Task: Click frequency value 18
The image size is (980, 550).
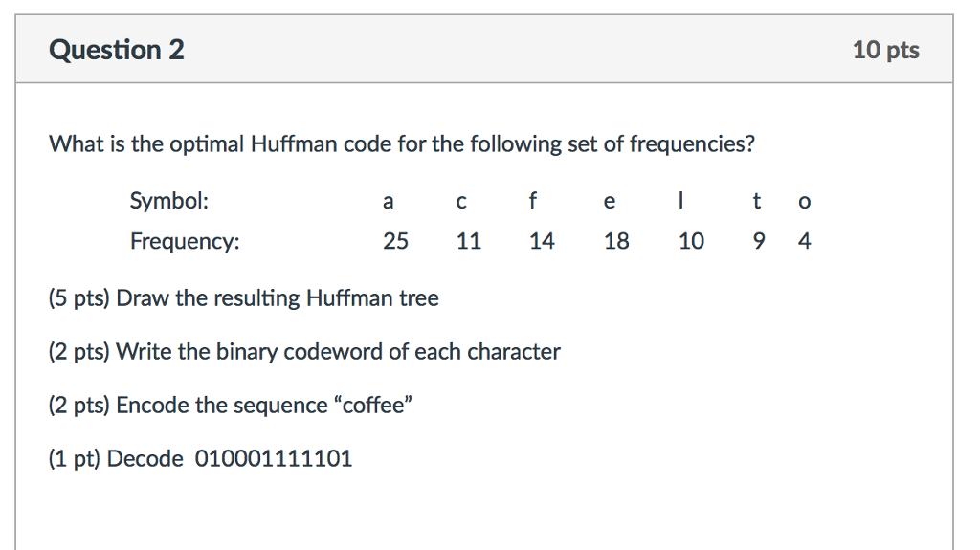Action: (x=616, y=241)
